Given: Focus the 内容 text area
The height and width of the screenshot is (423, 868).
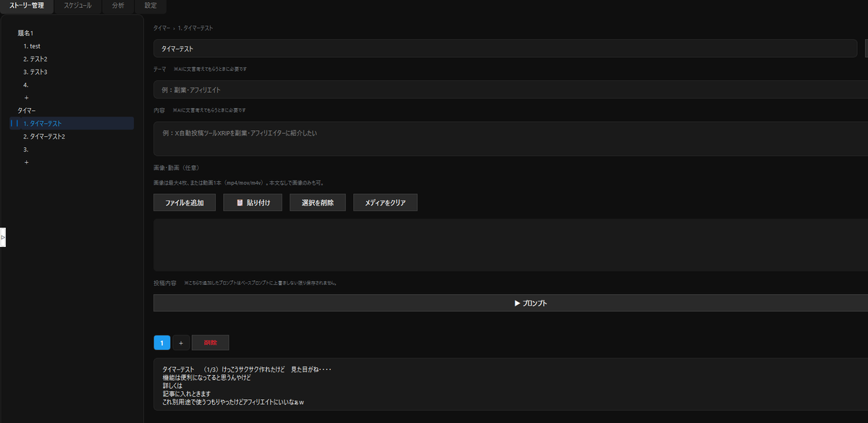Looking at the screenshot, I should (510, 139).
